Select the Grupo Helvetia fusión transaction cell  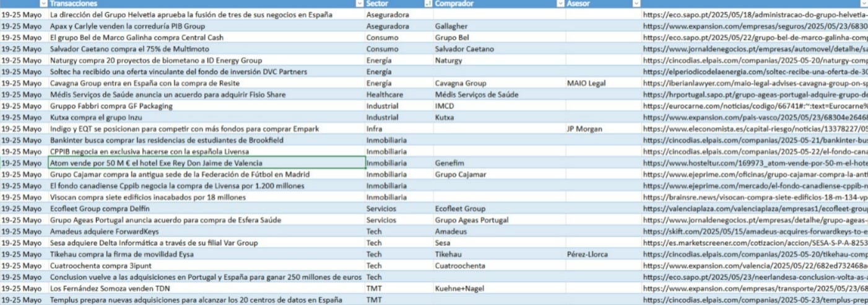207,14
